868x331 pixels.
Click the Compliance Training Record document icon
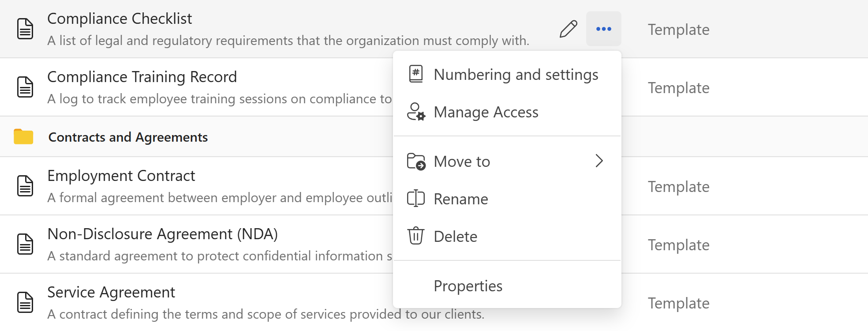pyautogui.click(x=25, y=87)
